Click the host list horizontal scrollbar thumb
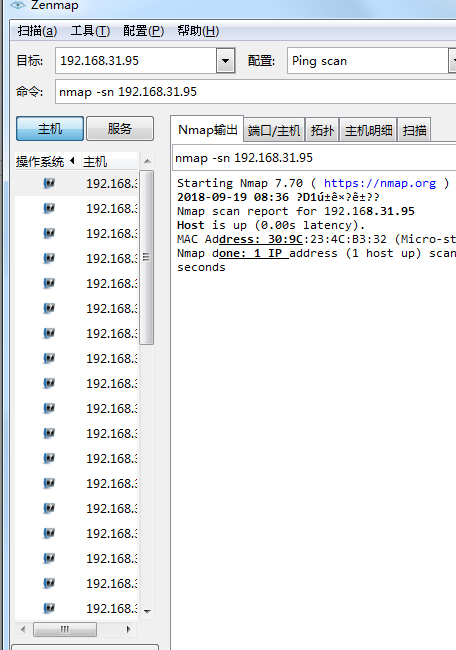Image resolution: width=456 pixels, height=650 pixels. click(x=65, y=629)
